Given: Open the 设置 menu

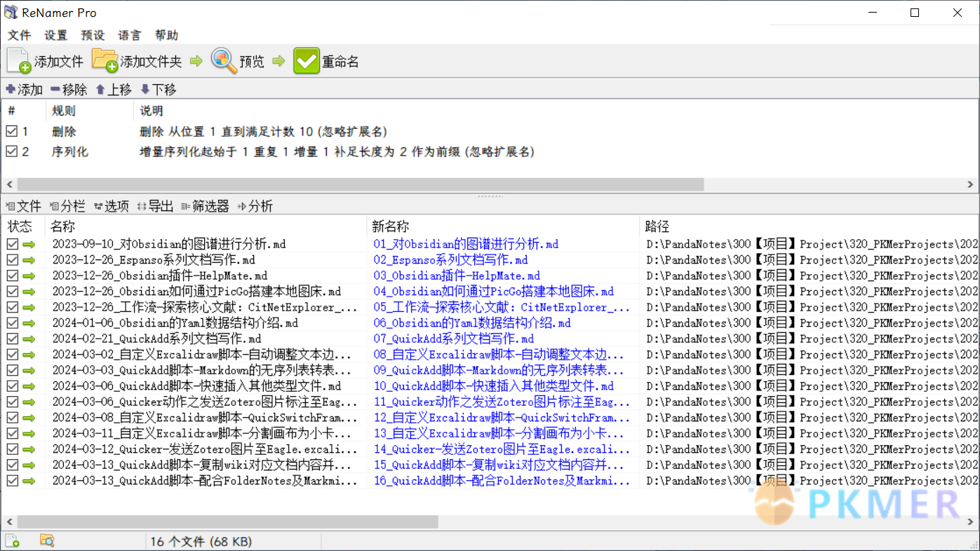Looking at the screenshot, I should click(x=56, y=35).
